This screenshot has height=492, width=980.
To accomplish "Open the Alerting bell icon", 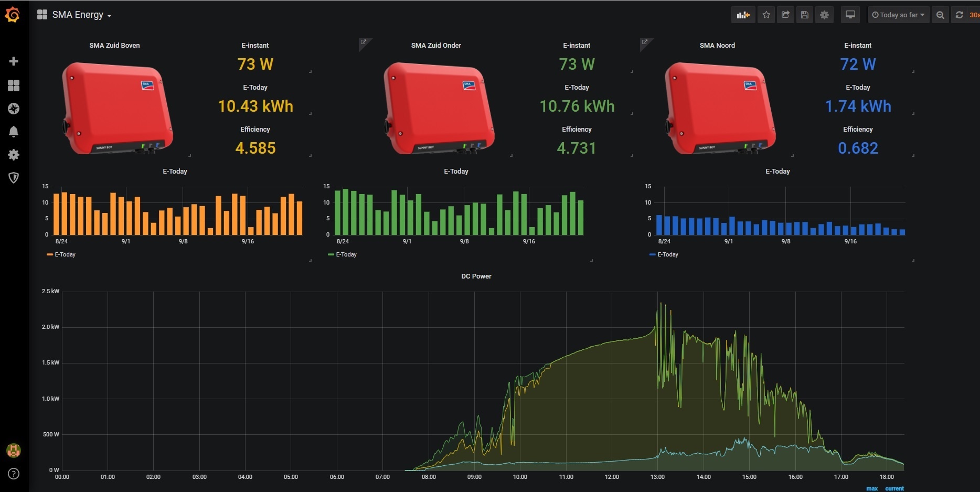I will pyautogui.click(x=14, y=132).
